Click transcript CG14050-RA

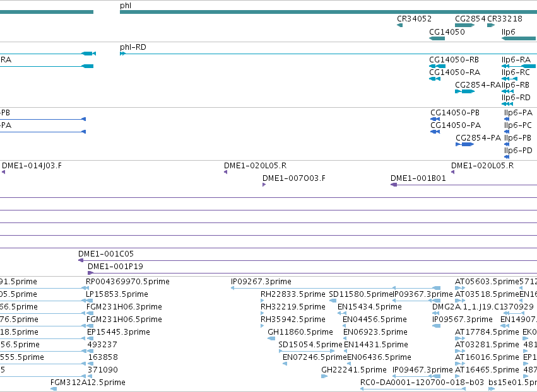[454, 72]
